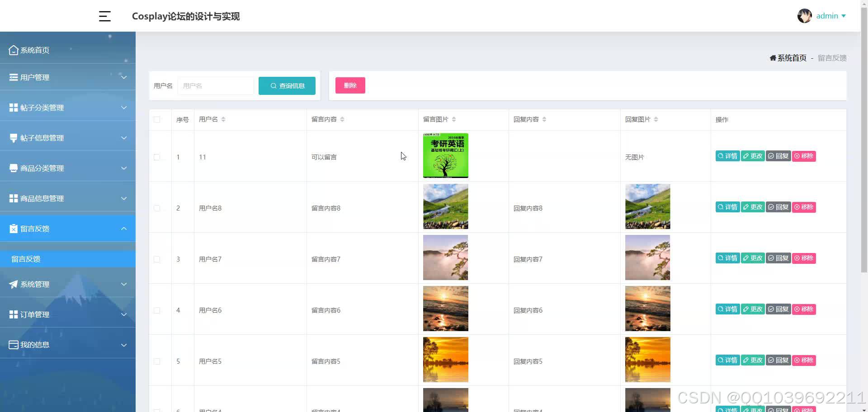868x412 pixels.
Task: Expand the 系统管理 chevron
Action: pos(124,284)
